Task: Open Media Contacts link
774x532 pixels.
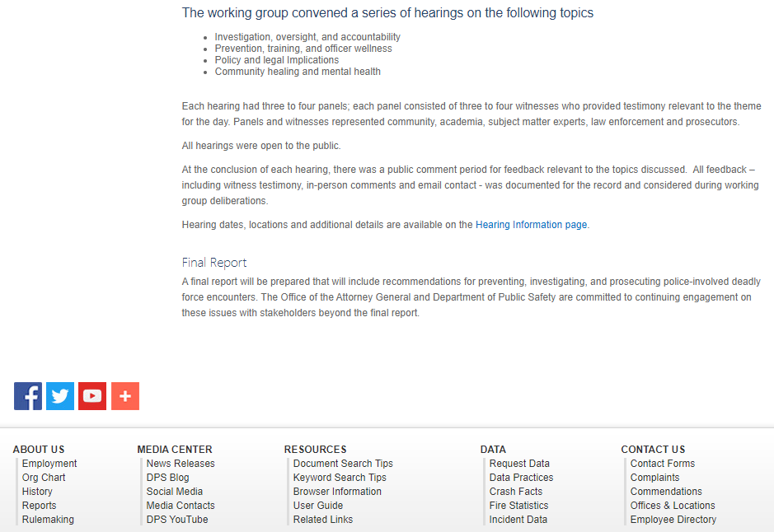Action: (181, 506)
